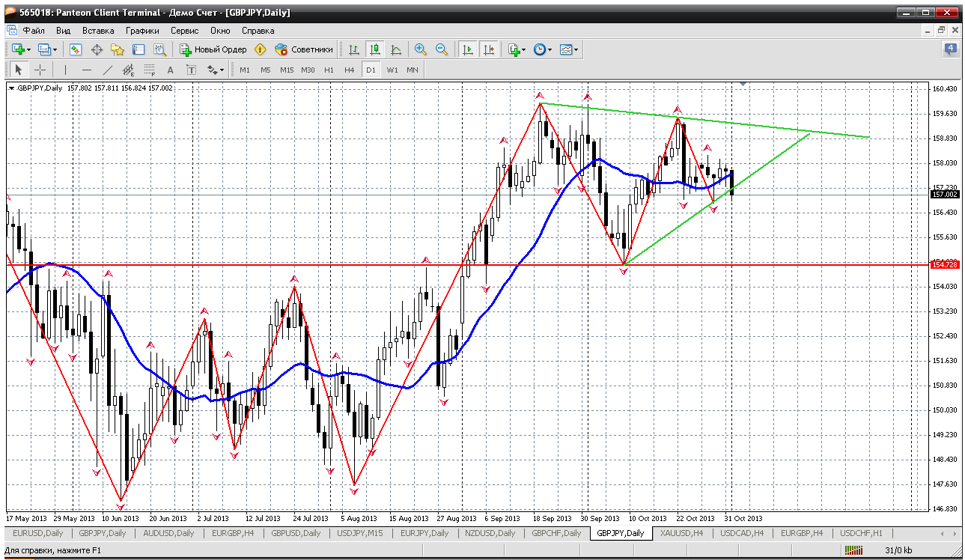Open the Графики menu
Screen dimensions: 965x560
[x=142, y=31]
